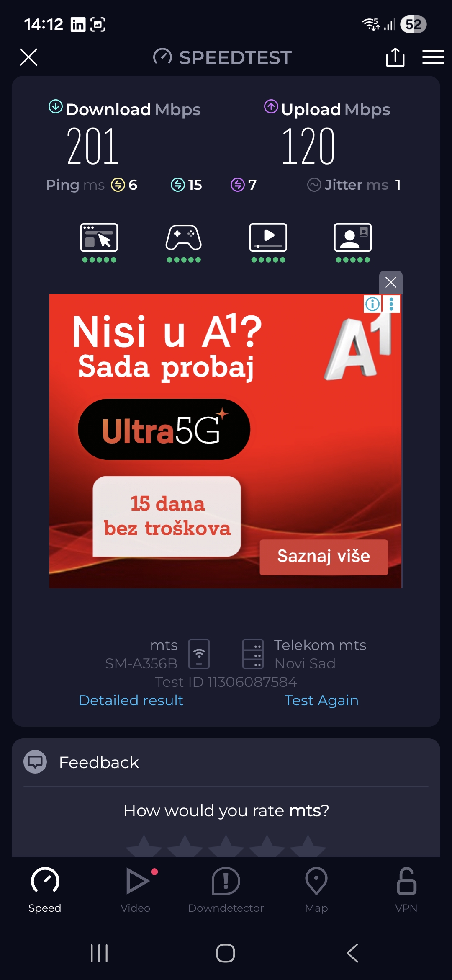This screenshot has height=980, width=452.
Task: Open the VPN tab
Action: point(406,890)
